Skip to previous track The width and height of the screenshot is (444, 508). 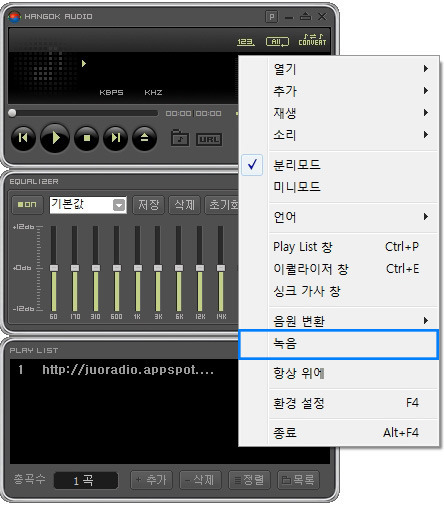click(x=23, y=138)
